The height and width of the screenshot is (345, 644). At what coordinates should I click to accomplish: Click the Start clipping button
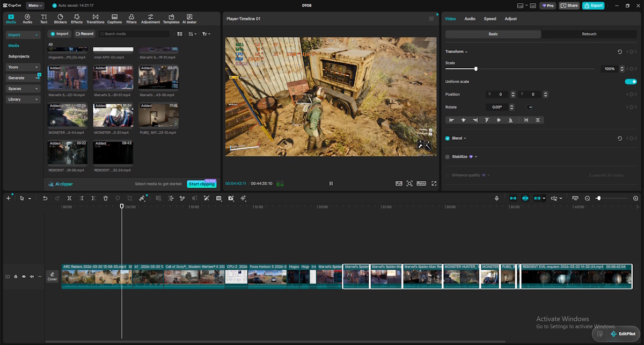[202, 184]
